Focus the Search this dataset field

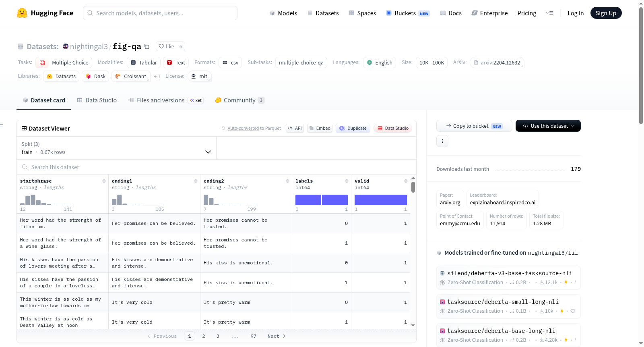click(217, 167)
